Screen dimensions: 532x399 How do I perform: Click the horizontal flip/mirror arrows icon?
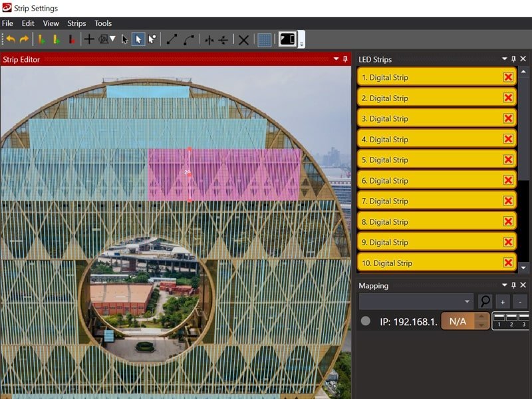(223, 40)
